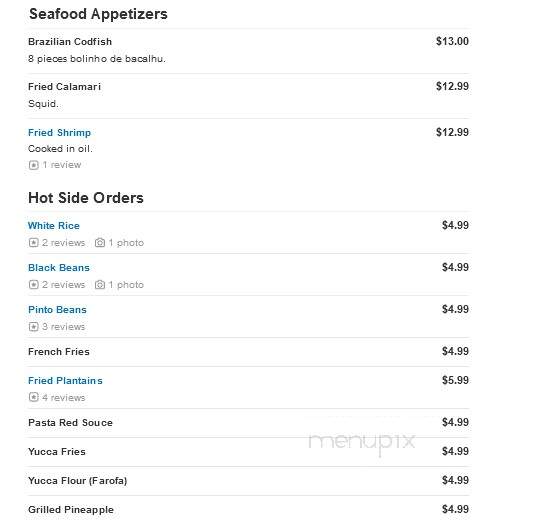Select the Brazilian Codfish item title
Image resolution: width=541 pixels, height=524 pixels.
click(70, 42)
